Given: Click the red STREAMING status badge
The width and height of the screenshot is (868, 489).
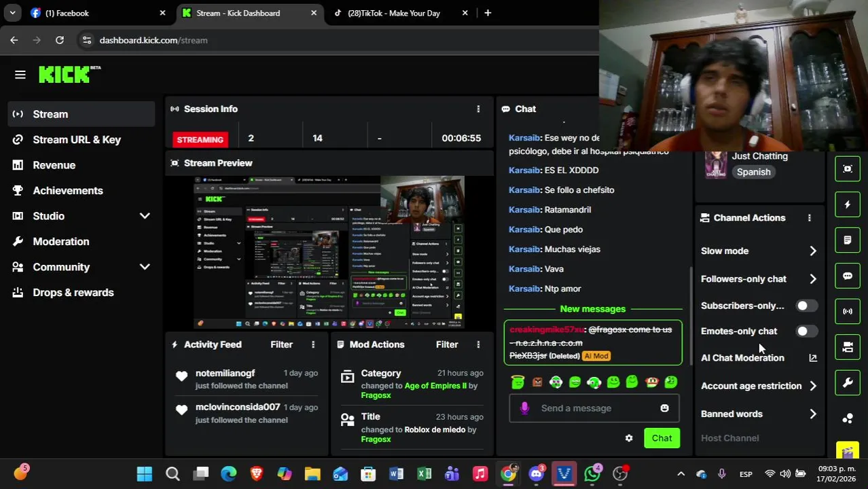Looking at the screenshot, I should point(200,139).
